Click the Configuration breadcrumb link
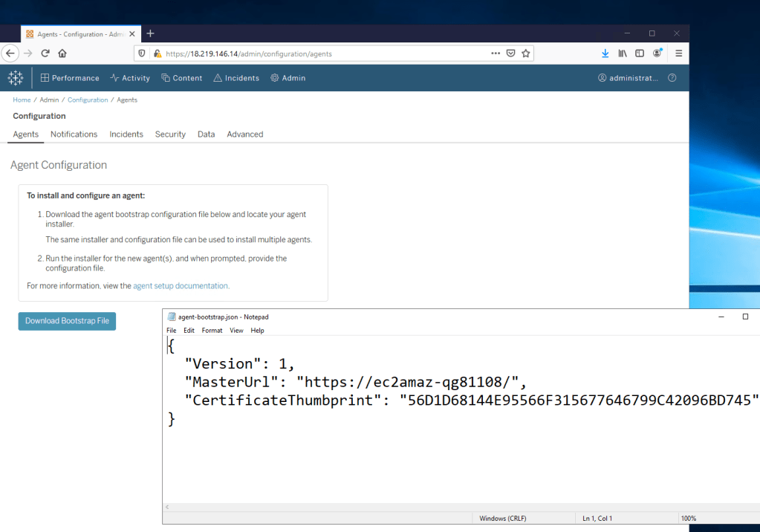 coord(88,100)
